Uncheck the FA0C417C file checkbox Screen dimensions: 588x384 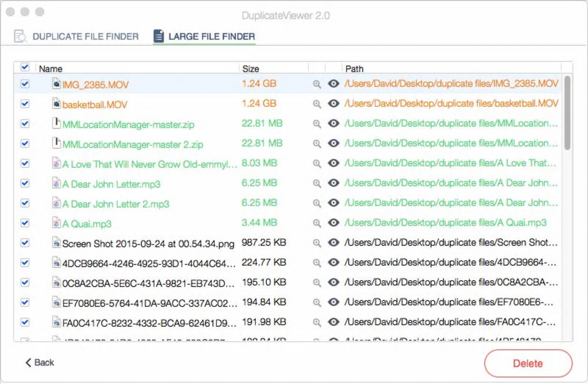pyautogui.click(x=25, y=322)
